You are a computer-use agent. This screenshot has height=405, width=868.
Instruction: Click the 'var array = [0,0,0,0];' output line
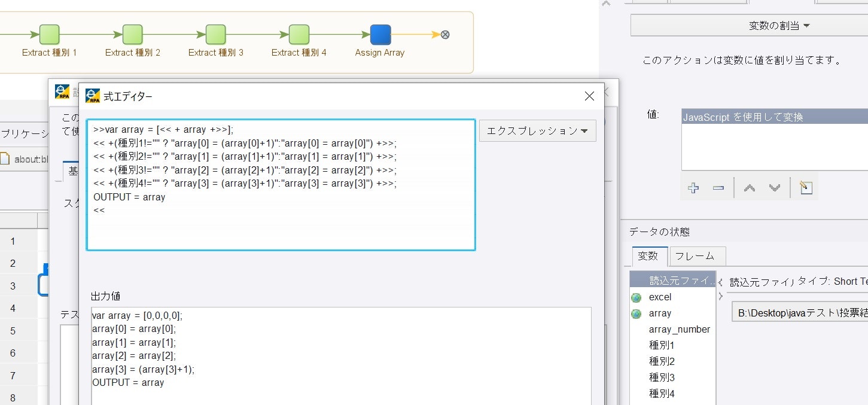[x=137, y=315]
